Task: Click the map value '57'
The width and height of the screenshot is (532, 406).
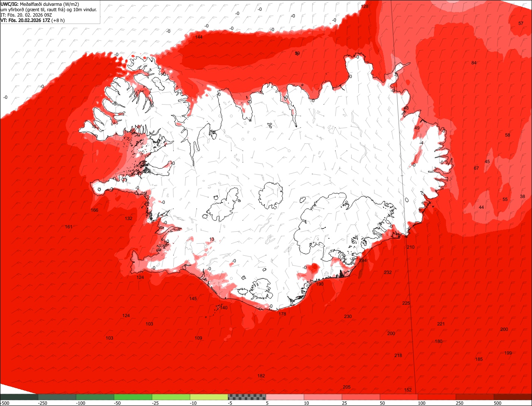Action: pyautogui.click(x=521, y=23)
